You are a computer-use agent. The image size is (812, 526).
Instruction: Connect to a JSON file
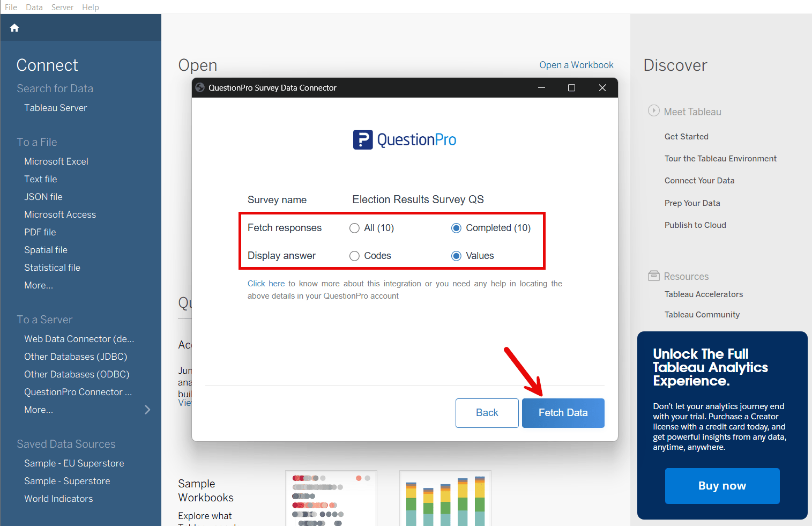[x=43, y=197]
